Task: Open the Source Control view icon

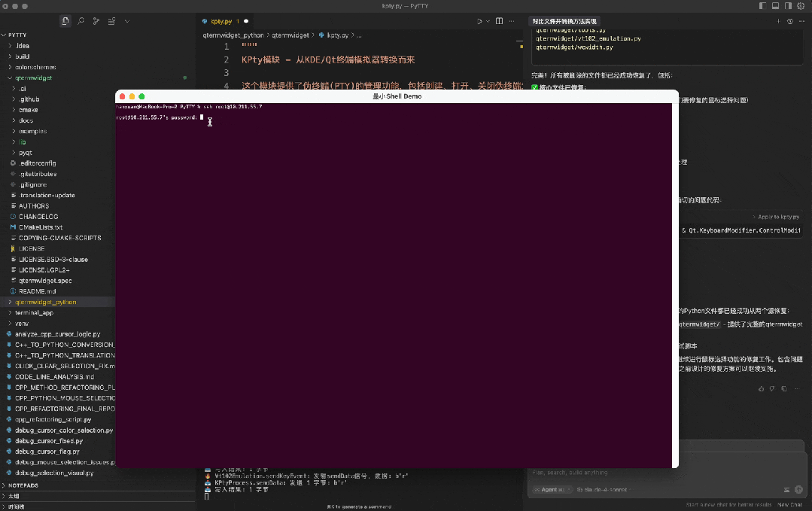Action: coord(96,21)
